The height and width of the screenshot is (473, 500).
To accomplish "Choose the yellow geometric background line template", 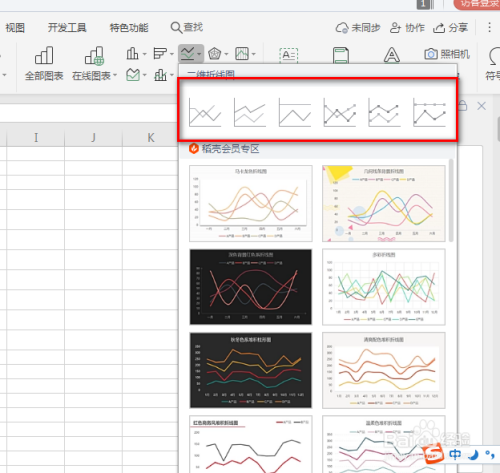I will [384, 203].
